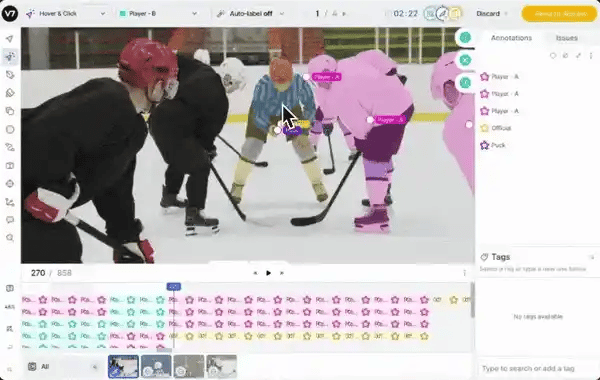
Task: Click the green X reject button
Action: (x=465, y=60)
